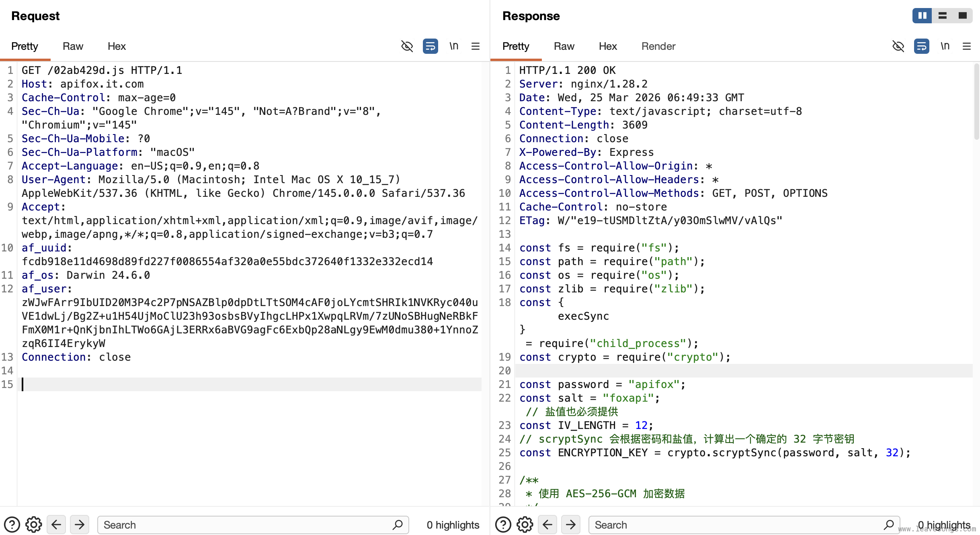
Task: Toggle newline display in Request pane
Action: click(453, 46)
